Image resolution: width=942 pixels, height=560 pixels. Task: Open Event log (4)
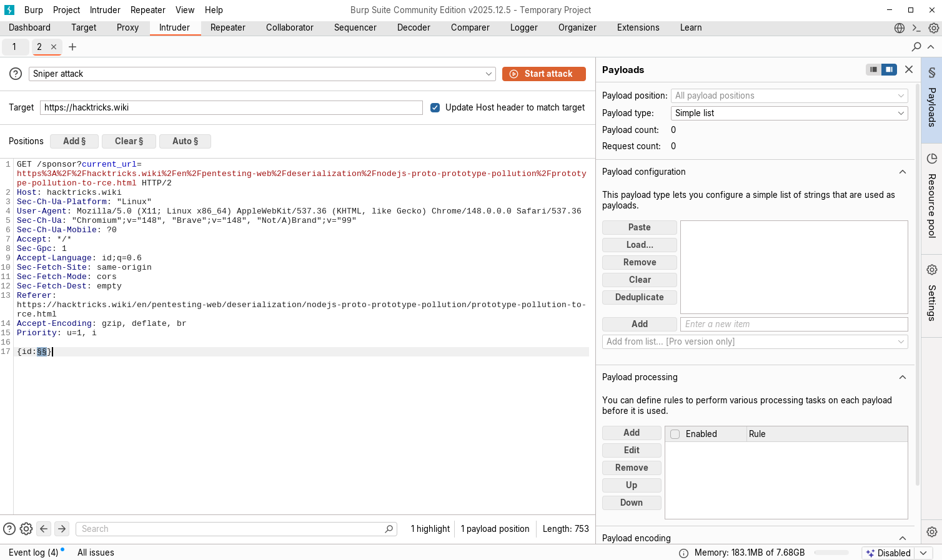pyautogui.click(x=34, y=553)
